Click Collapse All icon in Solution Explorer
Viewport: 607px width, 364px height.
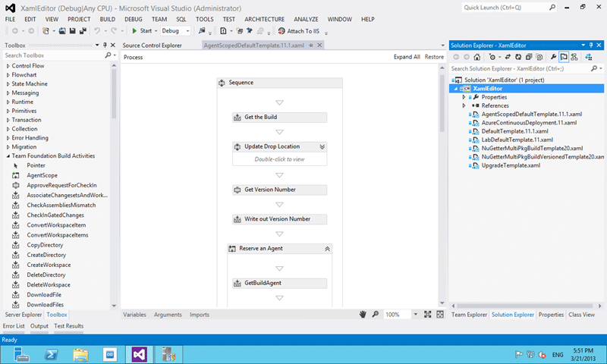(529, 57)
